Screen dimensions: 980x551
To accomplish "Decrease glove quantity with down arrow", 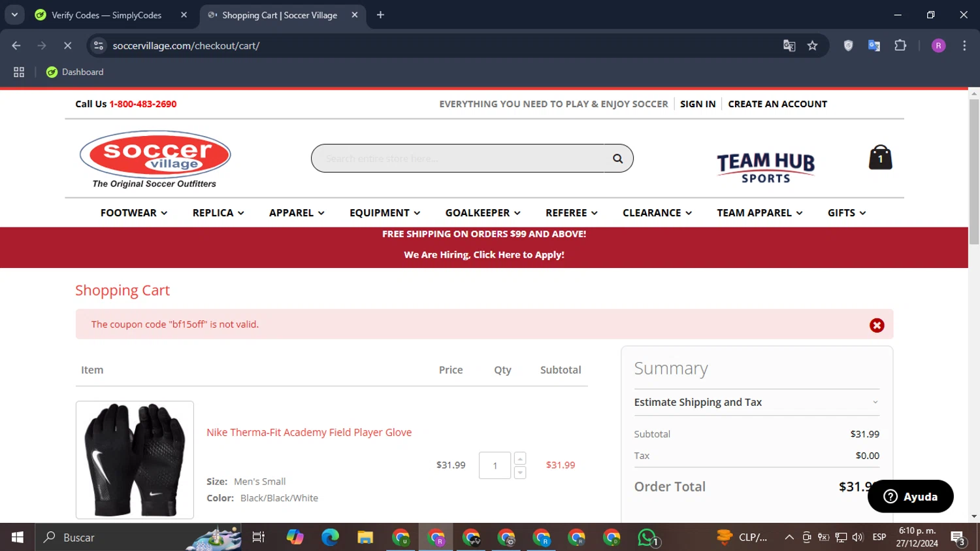I will 520,473.
